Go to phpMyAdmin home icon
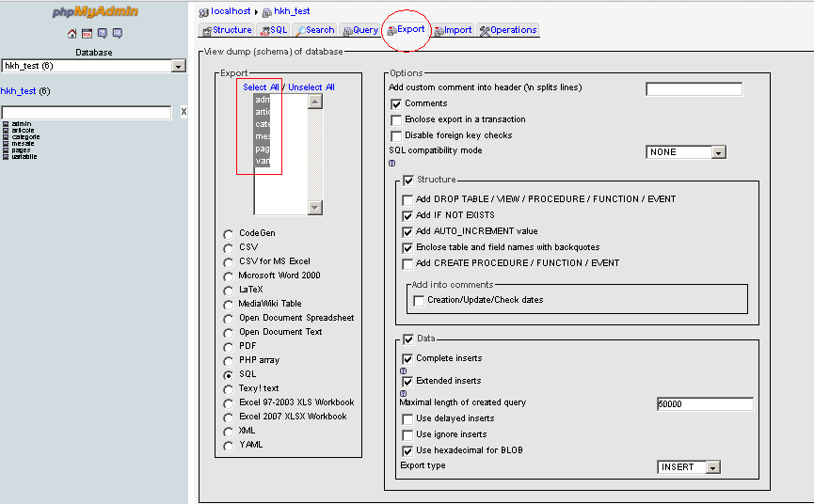The width and height of the screenshot is (814, 504). click(72, 34)
